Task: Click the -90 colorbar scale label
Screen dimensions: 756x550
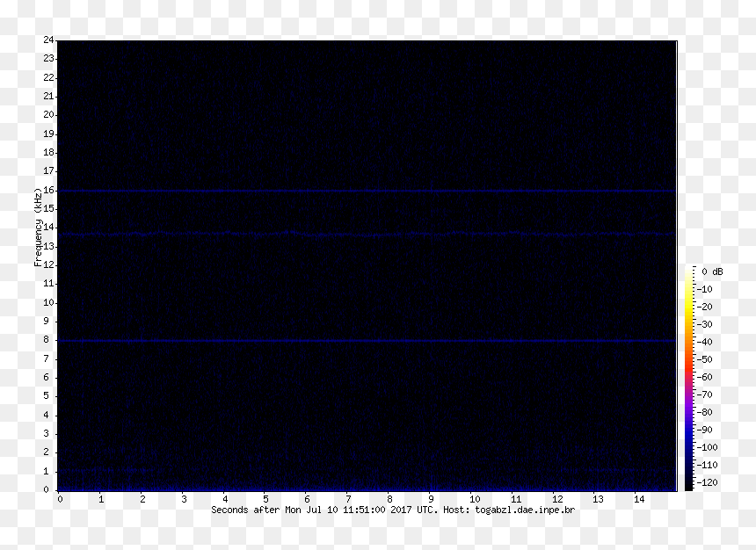Action: click(705, 430)
